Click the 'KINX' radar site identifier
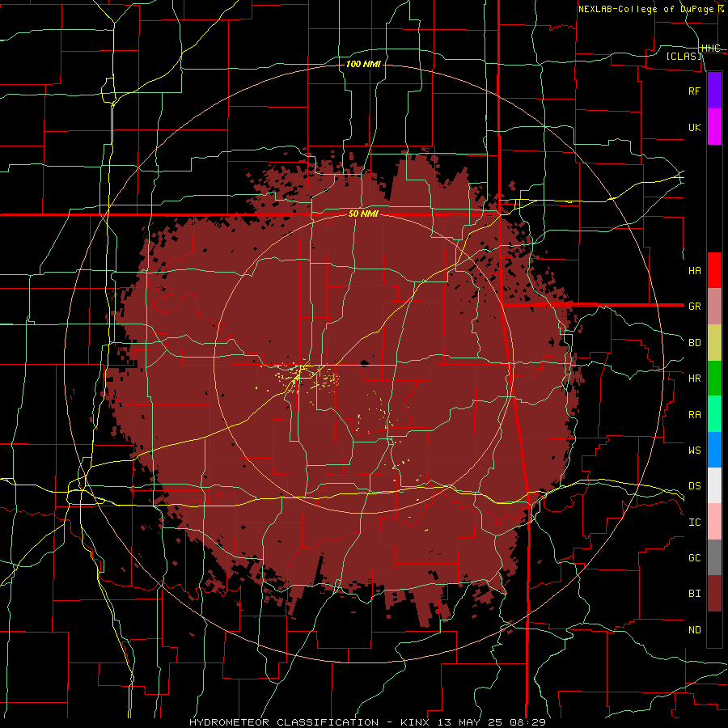728x728 pixels. click(415, 722)
